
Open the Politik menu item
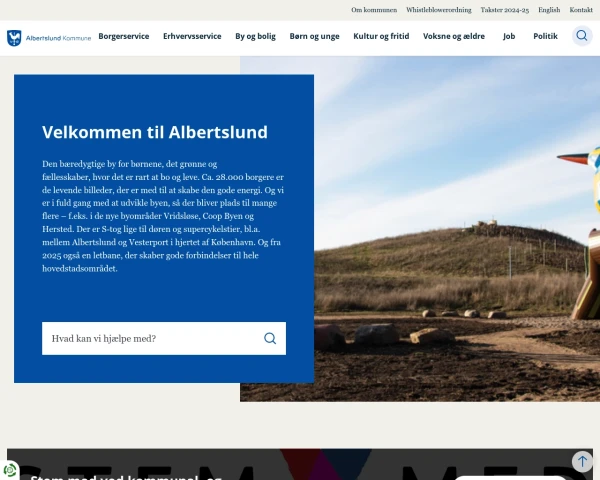point(545,36)
